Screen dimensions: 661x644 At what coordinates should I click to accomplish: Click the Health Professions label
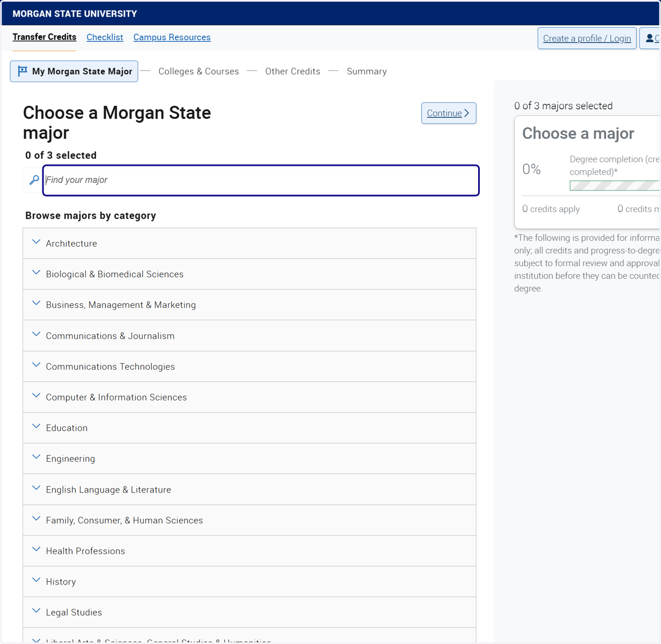coord(85,551)
